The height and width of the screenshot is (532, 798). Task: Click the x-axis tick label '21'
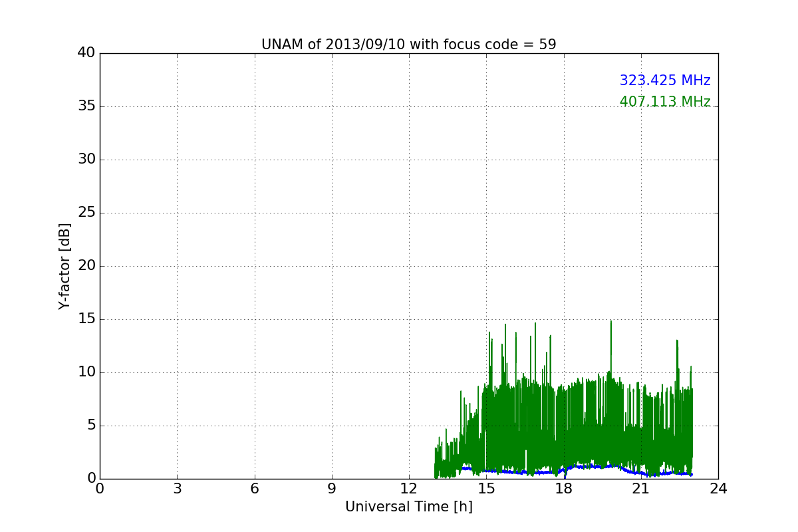641,489
